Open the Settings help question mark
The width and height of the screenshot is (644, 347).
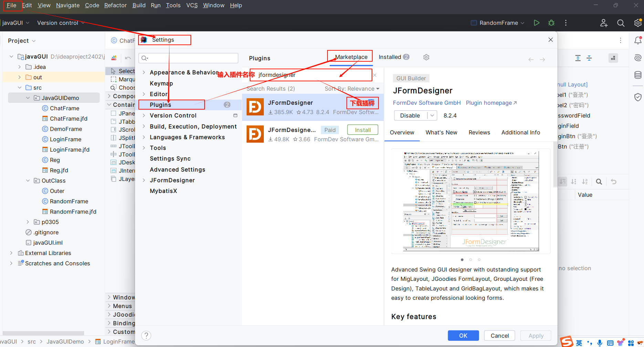[x=146, y=336]
